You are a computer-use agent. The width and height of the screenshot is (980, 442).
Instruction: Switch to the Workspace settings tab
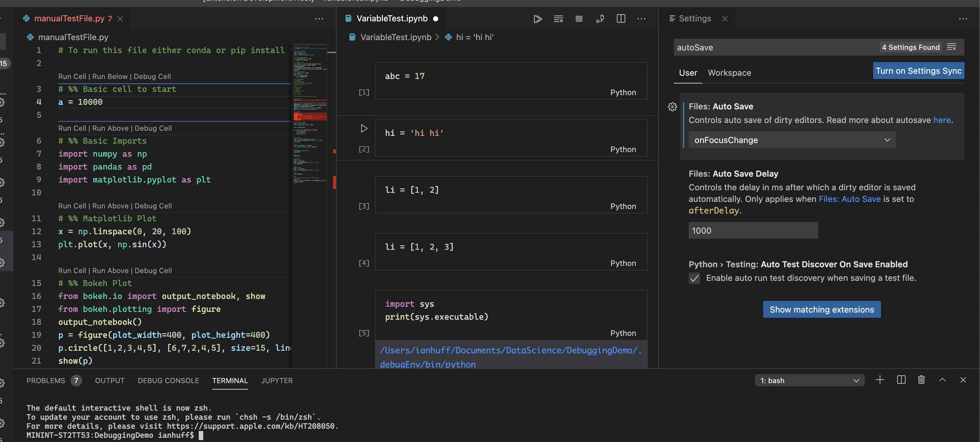coord(729,73)
